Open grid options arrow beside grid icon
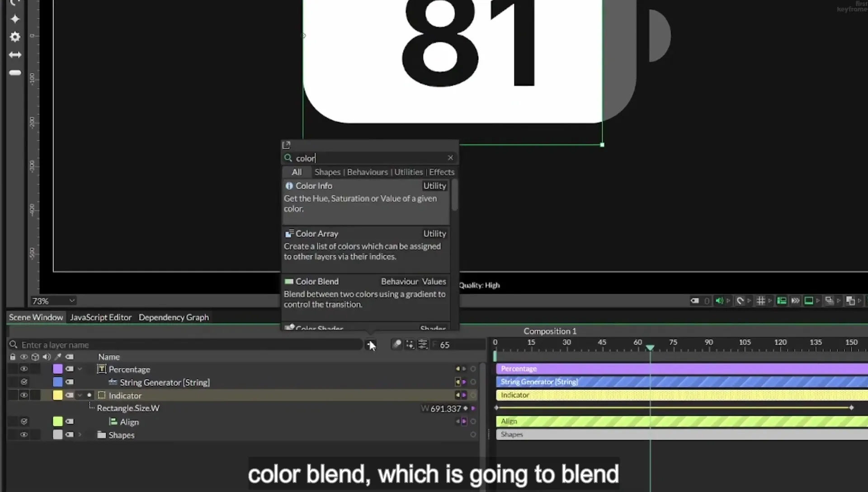 tap(770, 301)
